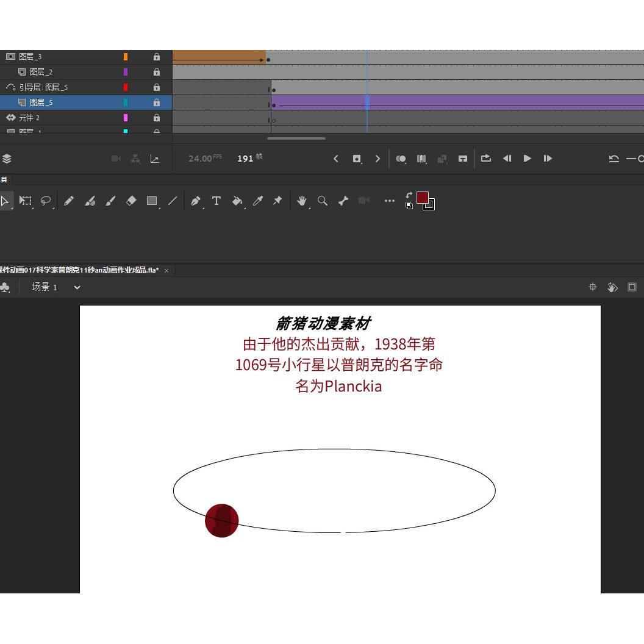Viewport: 644px width, 644px height.
Task: Select the Bone tool
Action: tap(343, 201)
